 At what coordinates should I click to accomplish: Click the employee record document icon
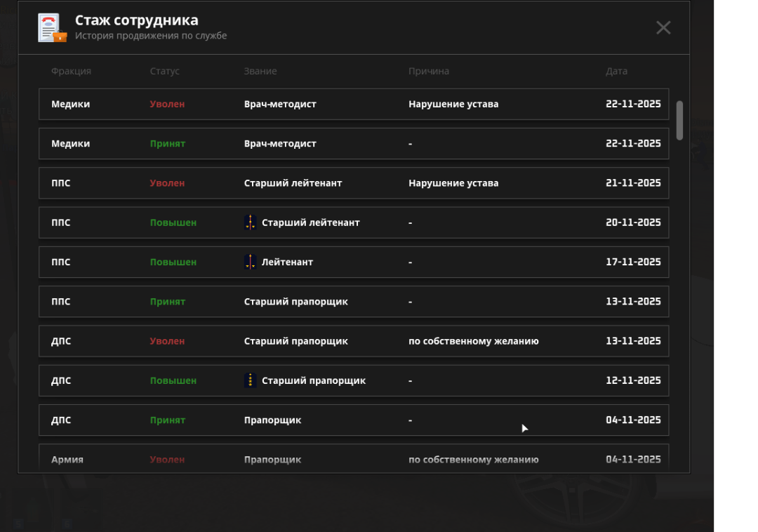tap(52, 28)
